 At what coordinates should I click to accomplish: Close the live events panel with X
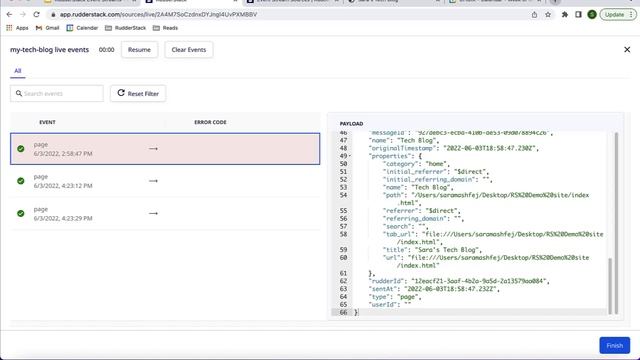pyautogui.click(x=627, y=49)
